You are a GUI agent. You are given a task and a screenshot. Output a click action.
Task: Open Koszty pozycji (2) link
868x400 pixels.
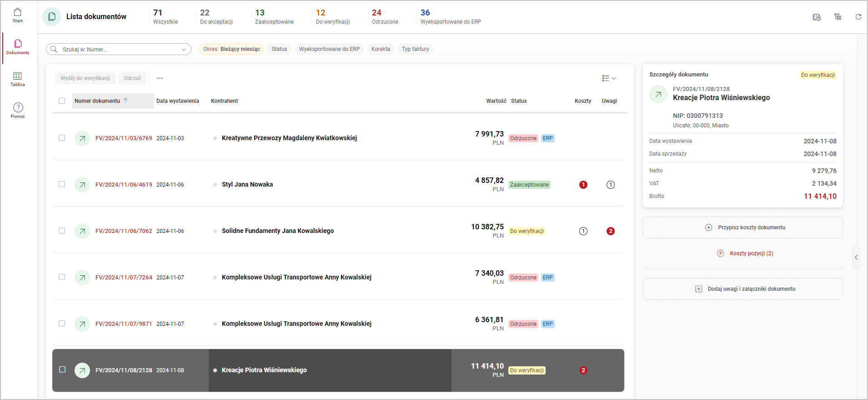[x=745, y=253]
